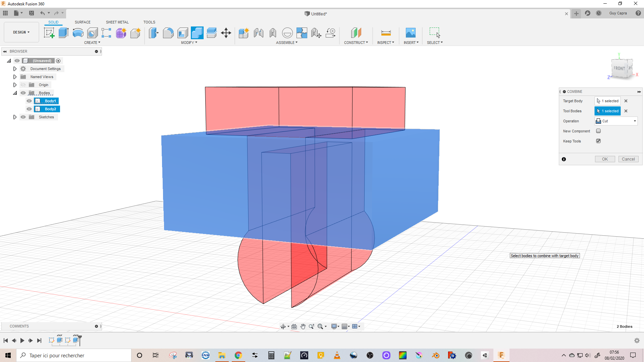Hide Body1 using its eye icon

(x=29, y=101)
